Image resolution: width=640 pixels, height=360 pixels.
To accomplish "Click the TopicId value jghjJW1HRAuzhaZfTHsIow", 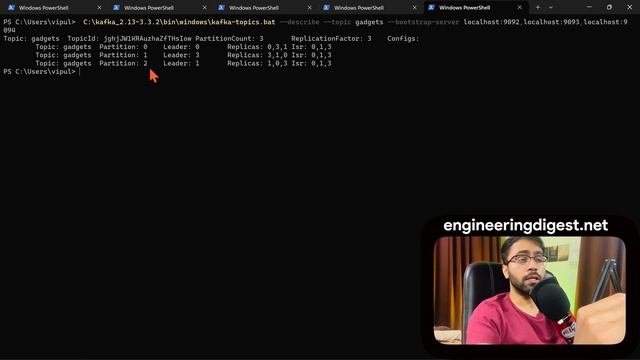I will [x=147, y=39].
